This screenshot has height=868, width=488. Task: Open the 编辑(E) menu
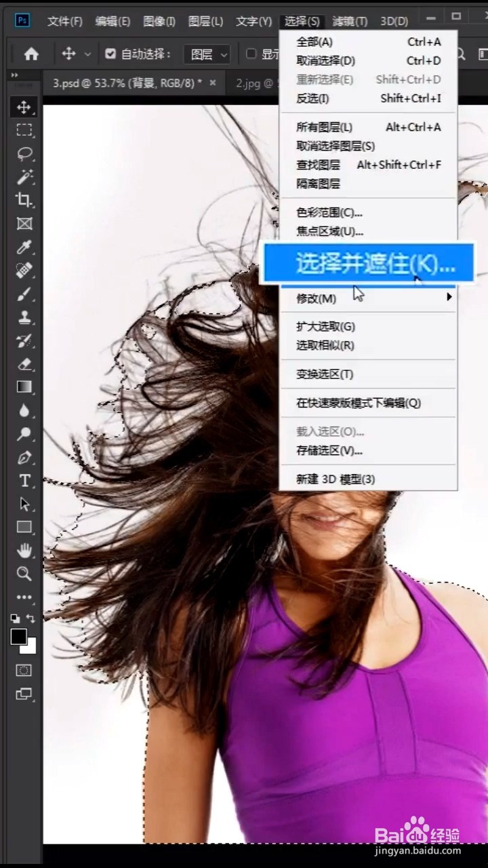click(113, 21)
